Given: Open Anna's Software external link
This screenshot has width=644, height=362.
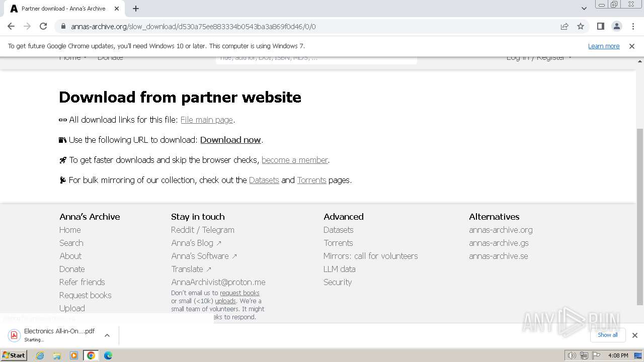Looking at the screenshot, I should pyautogui.click(x=204, y=256).
